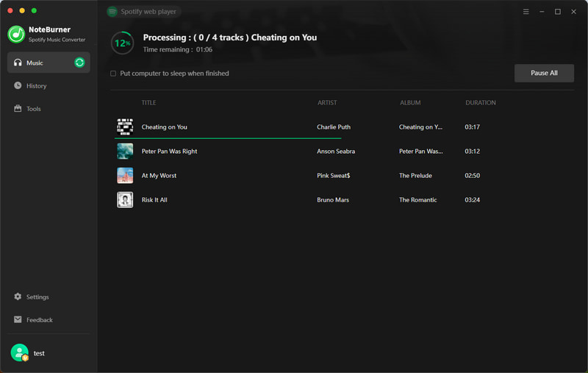Maximize the window using square icon
This screenshot has height=373, width=588.
(x=558, y=12)
